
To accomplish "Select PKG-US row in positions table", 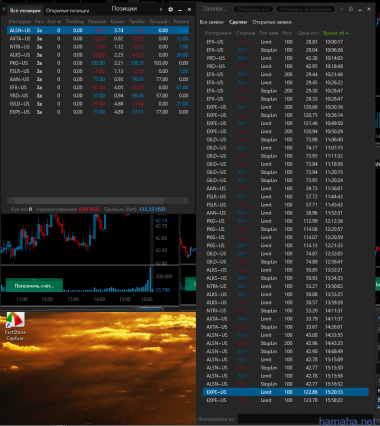I will (x=98, y=63).
